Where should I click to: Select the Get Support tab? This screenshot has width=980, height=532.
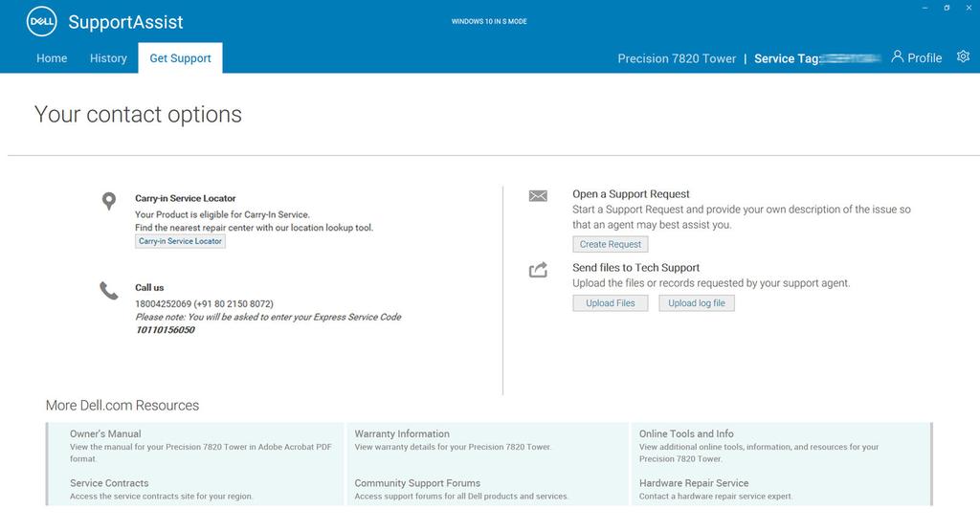coord(180,58)
